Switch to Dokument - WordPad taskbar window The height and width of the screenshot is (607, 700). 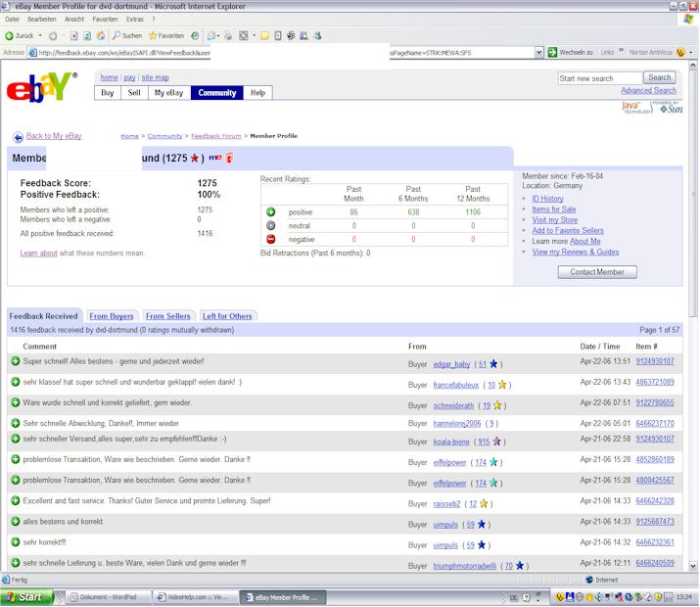tap(109, 597)
